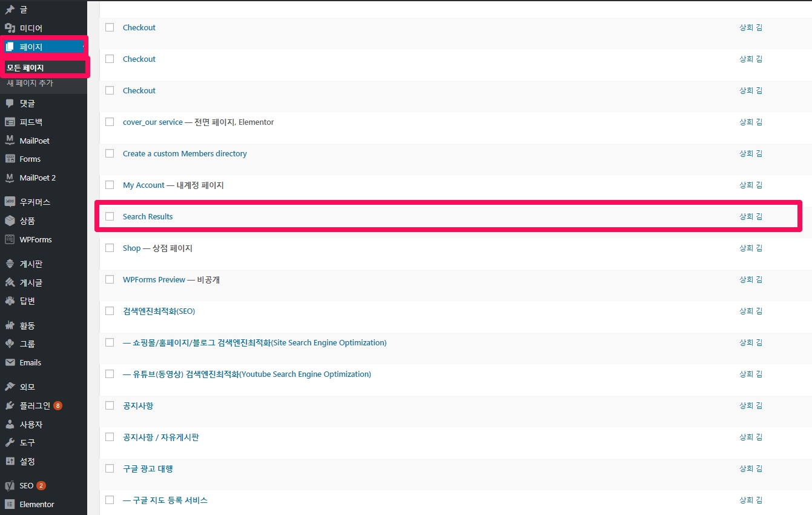Screen dimensions: 812x515
Task: Click the 댓글 speech bubble icon
Action: coord(10,104)
